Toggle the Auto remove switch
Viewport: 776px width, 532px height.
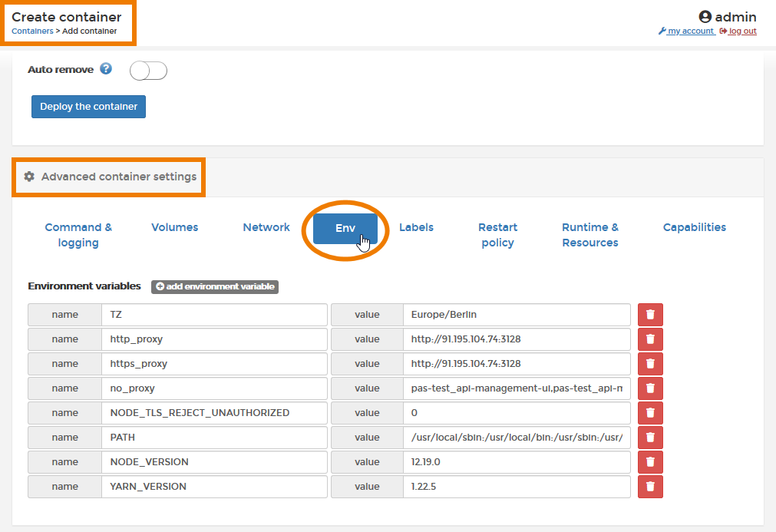pyautogui.click(x=148, y=71)
